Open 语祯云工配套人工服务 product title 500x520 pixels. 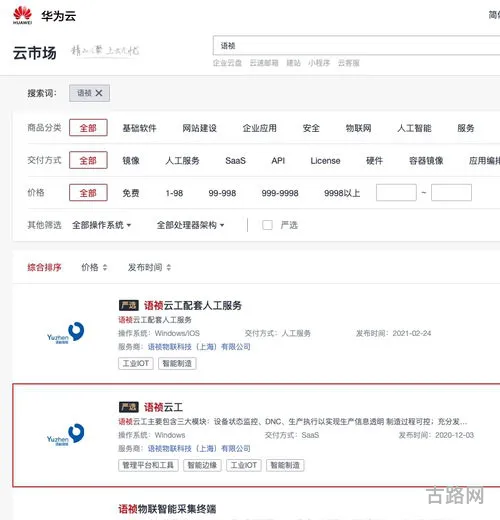coord(193,305)
